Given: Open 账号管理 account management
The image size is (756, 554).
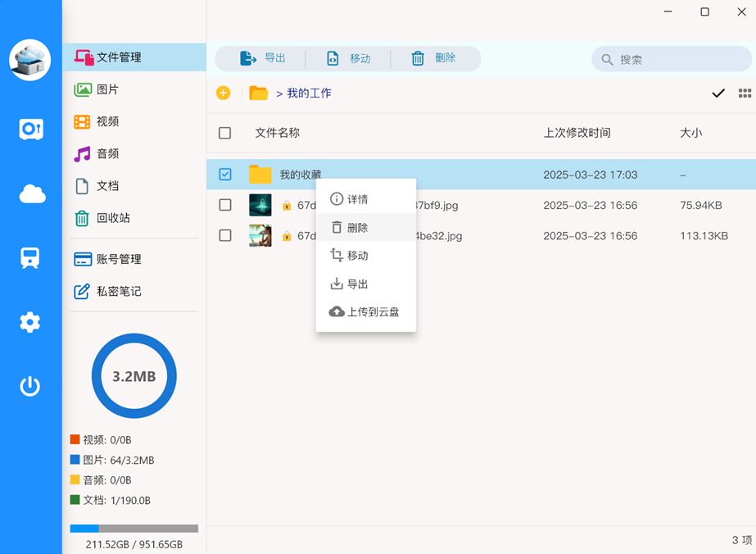Looking at the screenshot, I should coord(134,259).
